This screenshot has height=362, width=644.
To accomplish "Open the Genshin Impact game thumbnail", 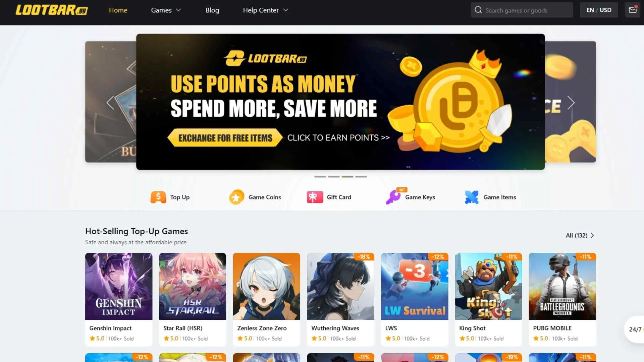I will tap(119, 286).
